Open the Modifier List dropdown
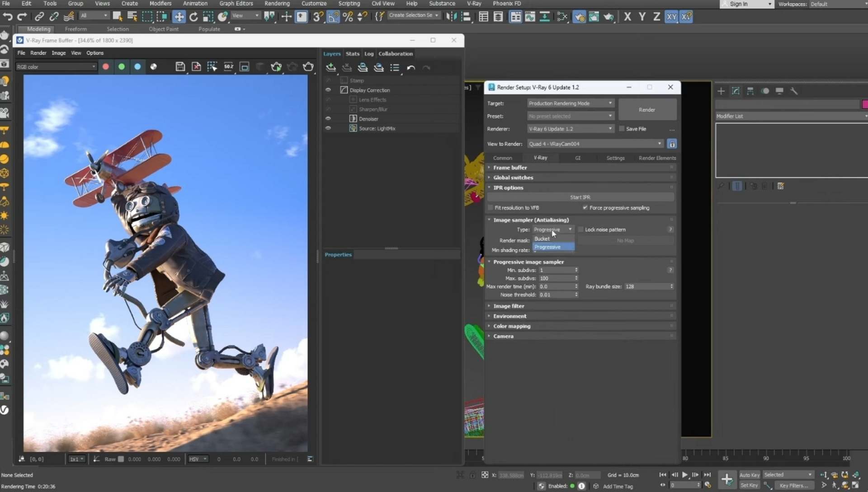Viewport: 868px width, 492px height. tap(863, 116)
